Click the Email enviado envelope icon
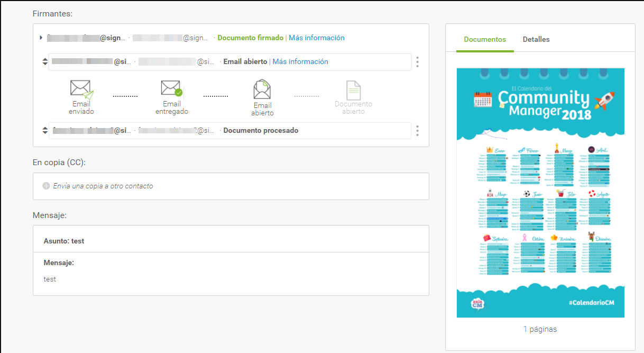Viewport: 644px width, 353px height. click(81, 89)
